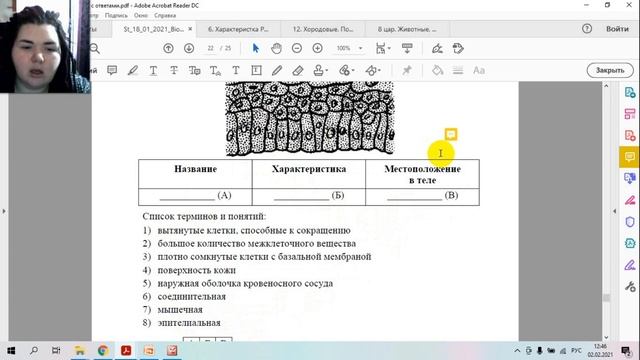Select the replace text tool
Image resolution: width=640 pixels, height=360 pixels.
pyautogui.click(x=194, y=71)
